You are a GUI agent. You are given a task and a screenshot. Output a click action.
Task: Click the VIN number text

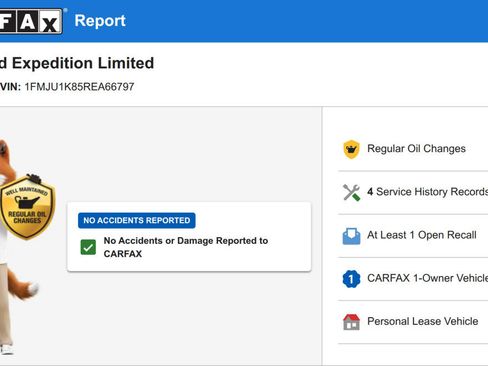tap(79, 87)
